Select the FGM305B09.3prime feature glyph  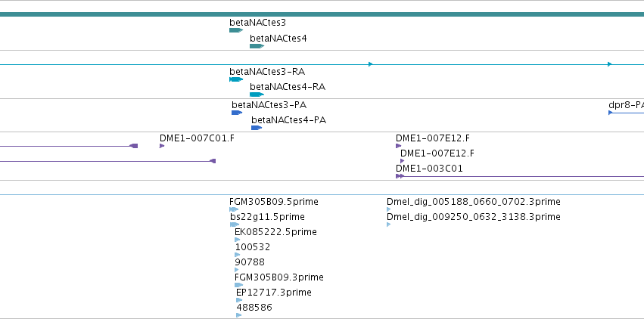coord(238,285)
